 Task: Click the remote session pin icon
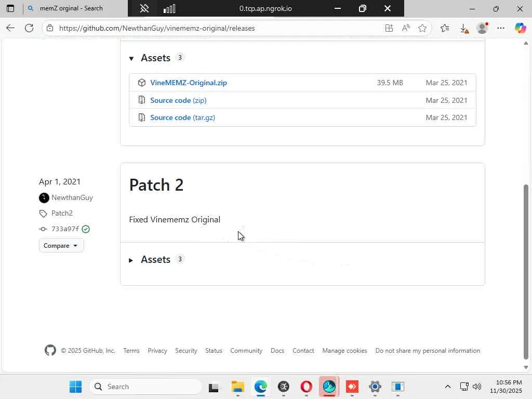144,8
